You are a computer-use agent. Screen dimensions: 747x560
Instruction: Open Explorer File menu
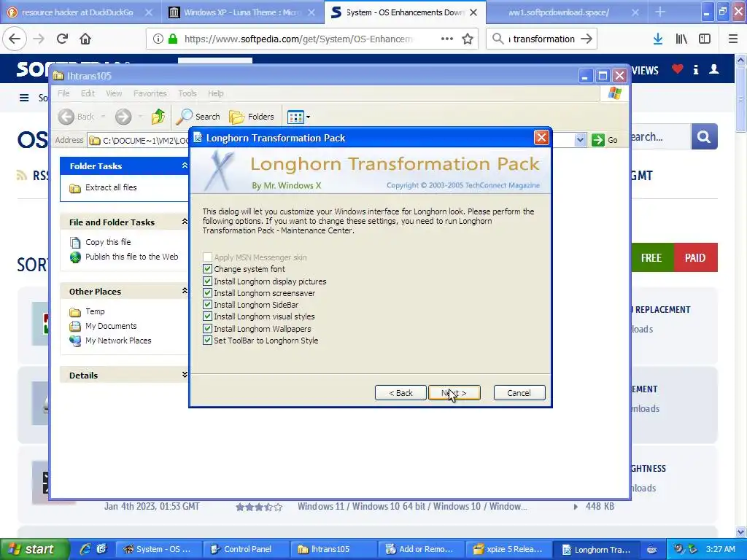click(x=63, y=93)
